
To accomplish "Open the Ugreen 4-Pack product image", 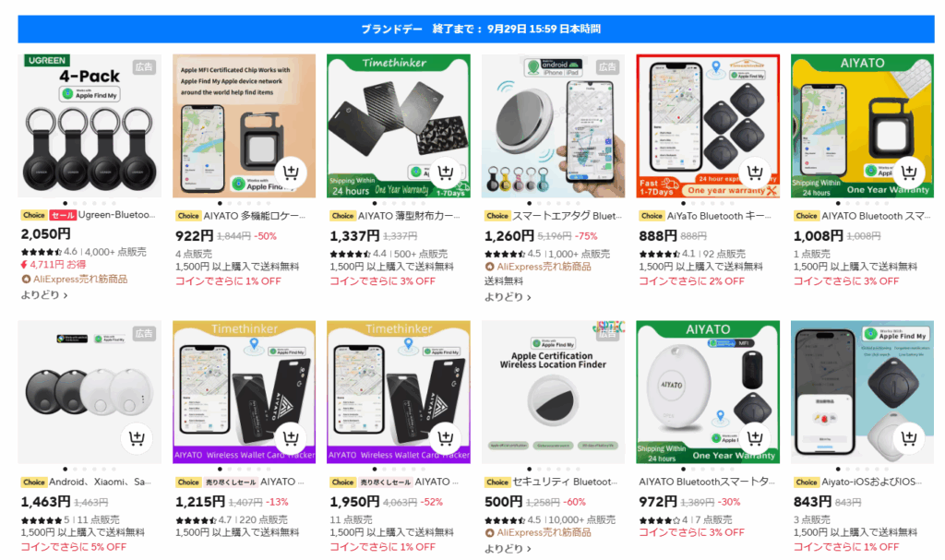I will (x=90, y=125).
